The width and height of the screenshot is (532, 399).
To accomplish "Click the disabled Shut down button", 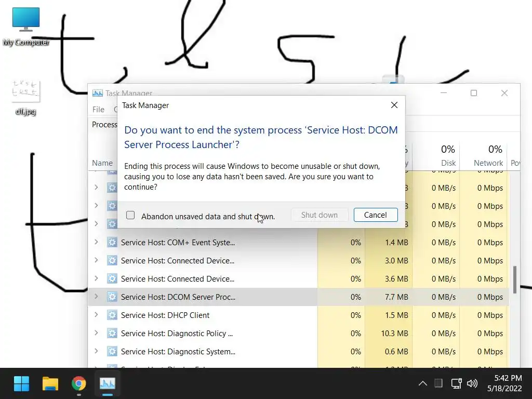I will [x=320, y=215].
